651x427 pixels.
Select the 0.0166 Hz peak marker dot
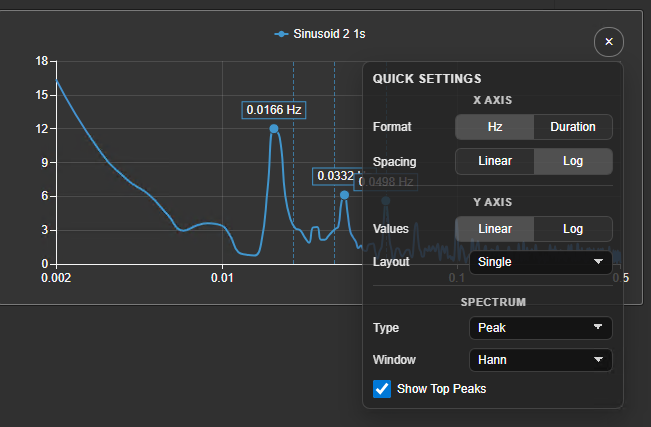[274, 129]
